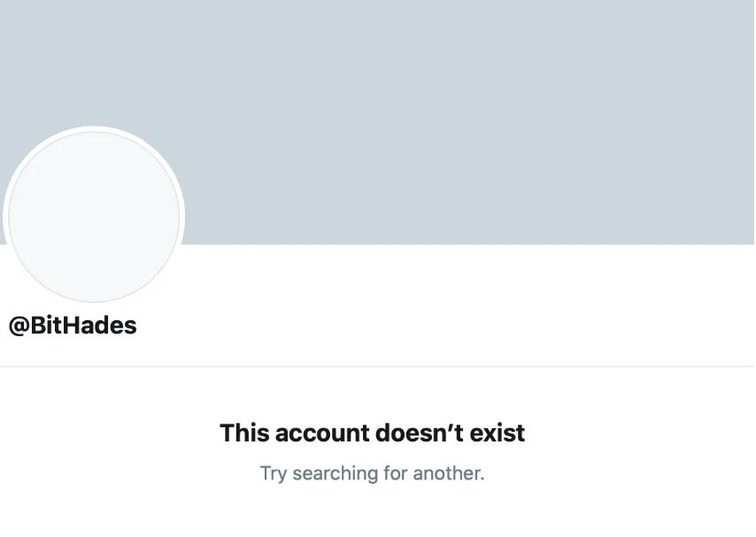Select the @BitHades username handle
The height and width of the screenshot is (537, 756).
(73, 326)
